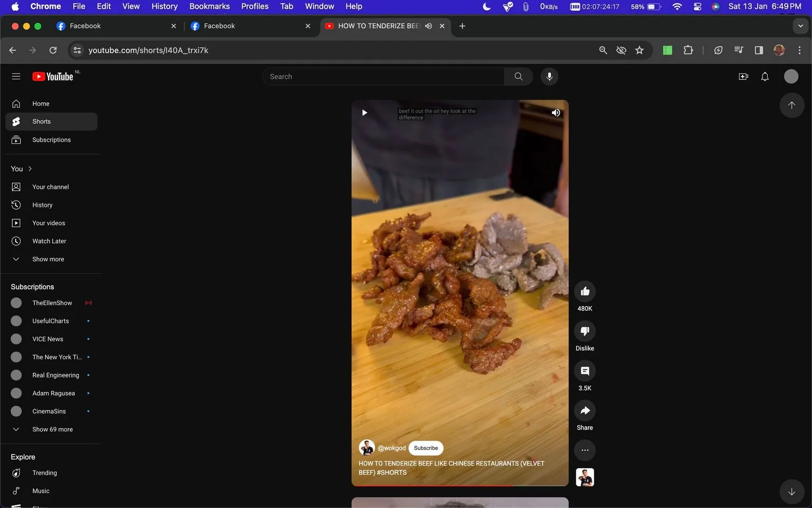Open the Bookmarks menu
Image resolution: width=812 pixels, height=508 pixels.
point(209,6)
